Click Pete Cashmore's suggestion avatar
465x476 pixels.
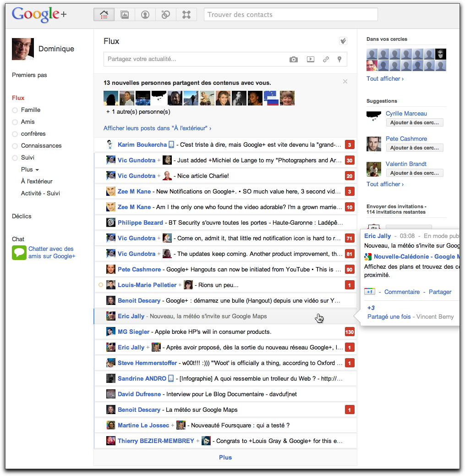[374, 144]
